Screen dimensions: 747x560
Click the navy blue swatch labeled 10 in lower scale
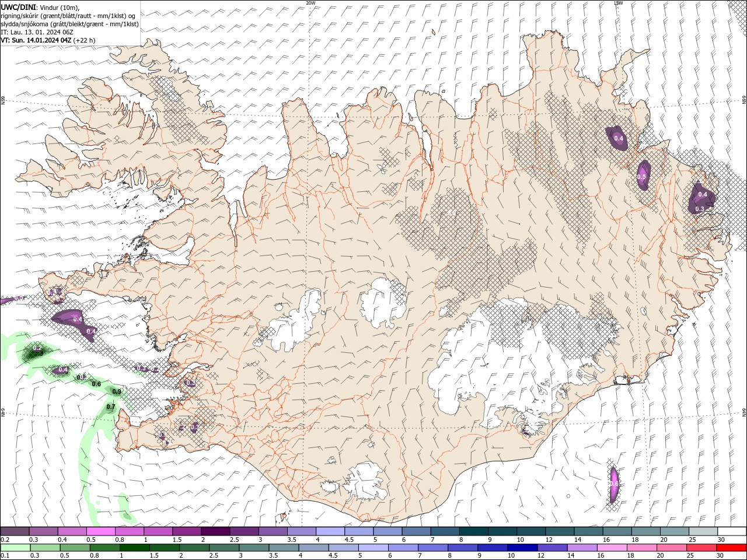pyautogui.click(x=522, y=548)
